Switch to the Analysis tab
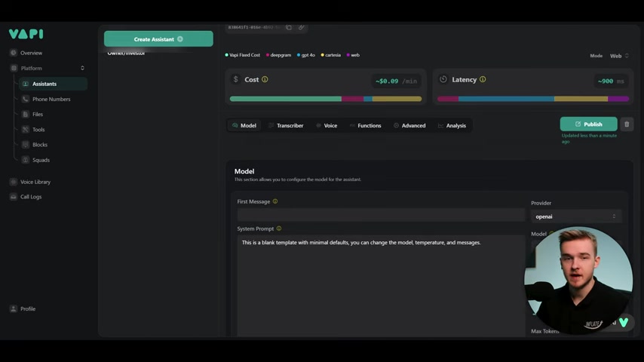 click(452, 125)
